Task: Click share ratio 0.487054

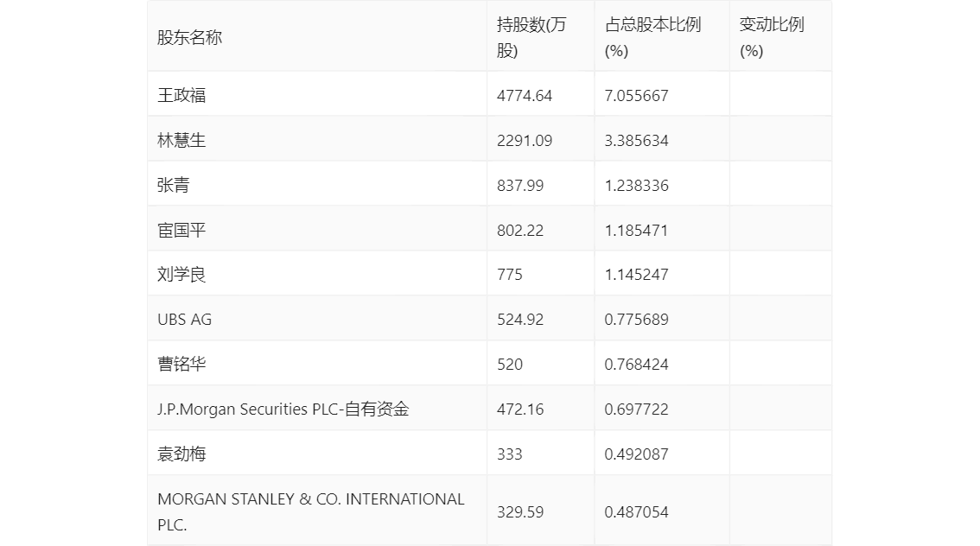Action: pyautogui.click(x=637, y=511)
